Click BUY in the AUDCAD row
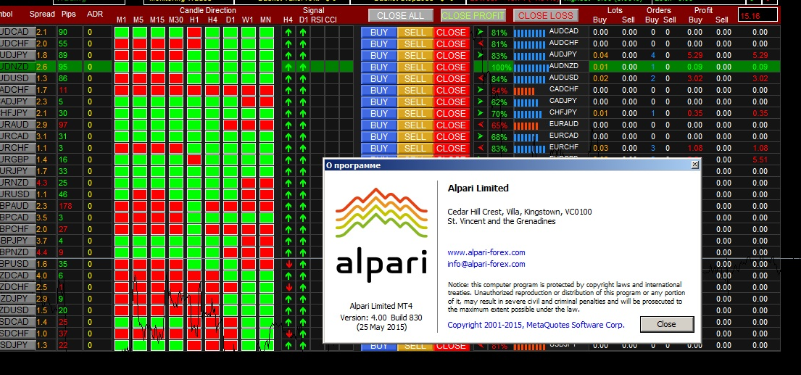801x375 pixels. click(379, 32)
